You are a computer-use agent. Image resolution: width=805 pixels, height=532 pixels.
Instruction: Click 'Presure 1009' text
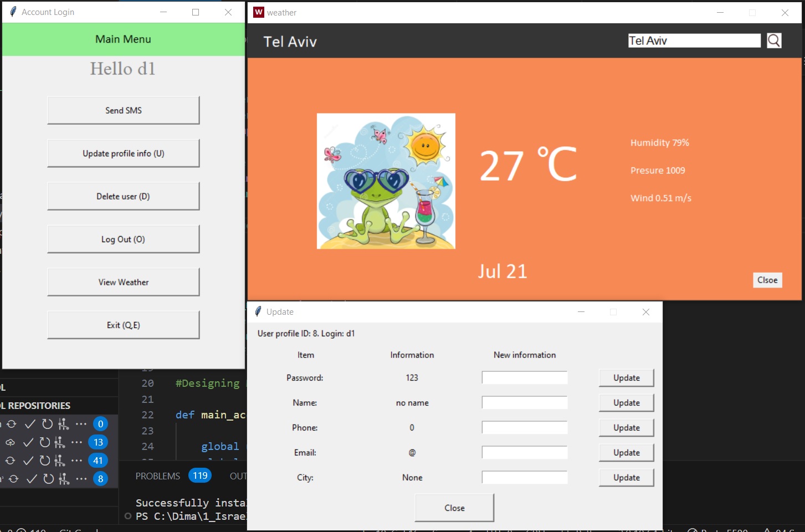[x=658, y=171]
